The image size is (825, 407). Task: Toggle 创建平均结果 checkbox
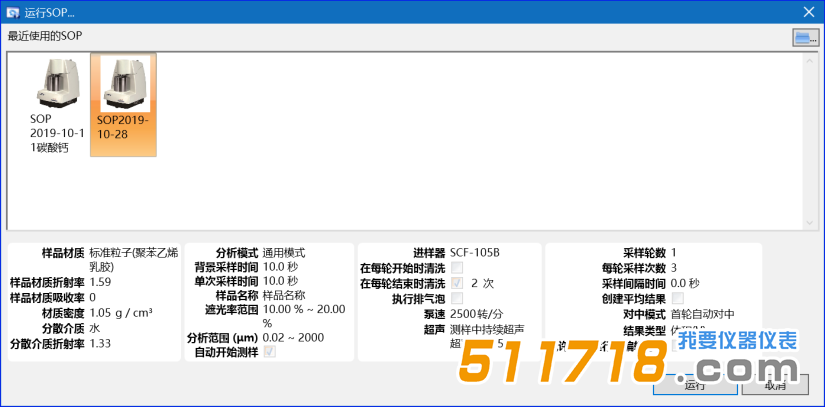[678, 299]
